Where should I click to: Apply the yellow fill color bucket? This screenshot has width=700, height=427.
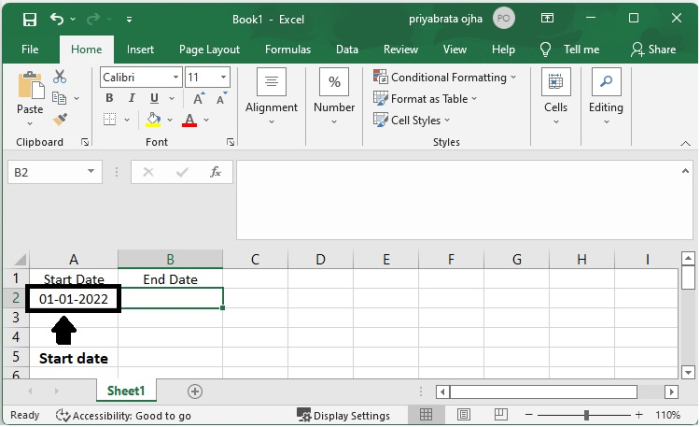pos(153,120)
